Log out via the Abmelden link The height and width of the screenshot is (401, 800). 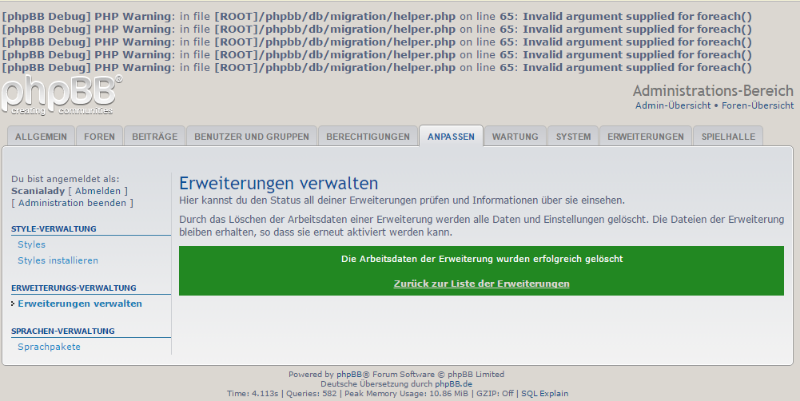[x=100, y=190]
